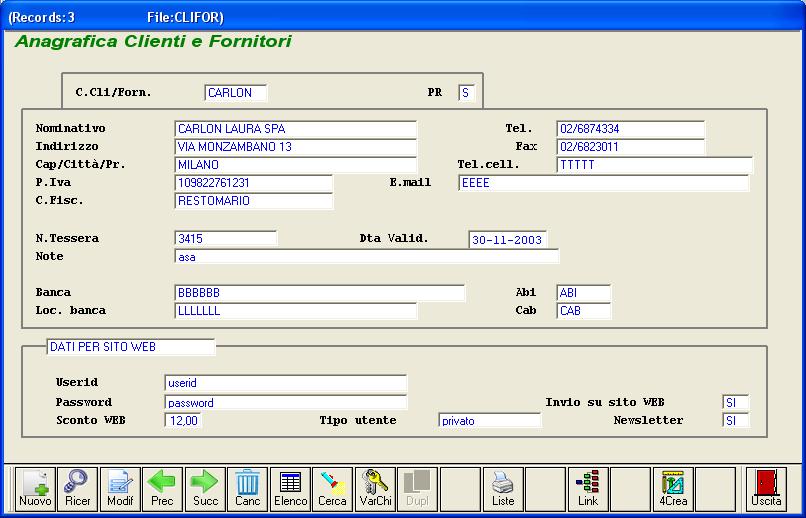The width and height of the screenshot is (806, 518).
Task: Open the Liste printer tool
Action: [503, 489]
